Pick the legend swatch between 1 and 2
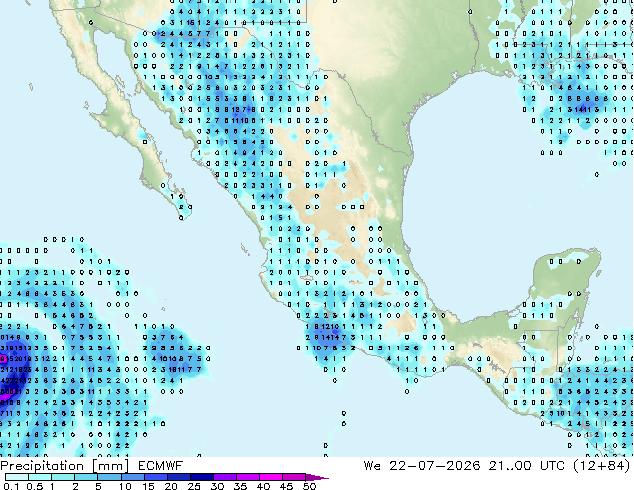Viewport: 634px width, 490px height. click(x=63, y=477)
